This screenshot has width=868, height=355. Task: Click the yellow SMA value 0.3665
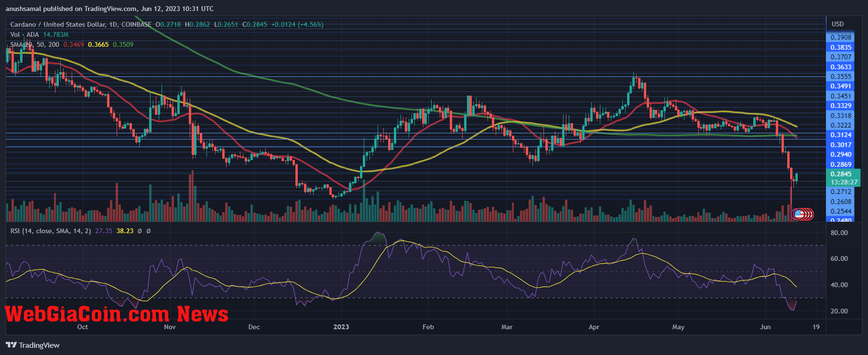pyautogui.click(x=98, y=44)
